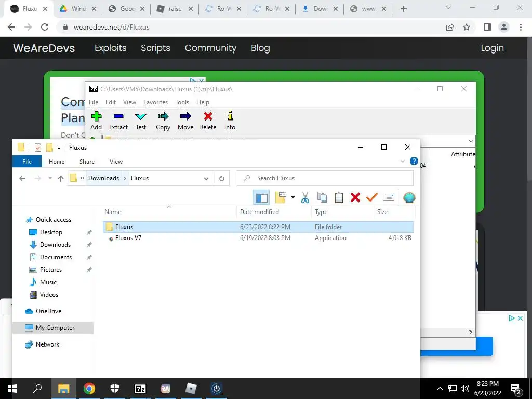Open the 7-Zip Edit menu
The image size is (532, 399).
coord(110,102)
